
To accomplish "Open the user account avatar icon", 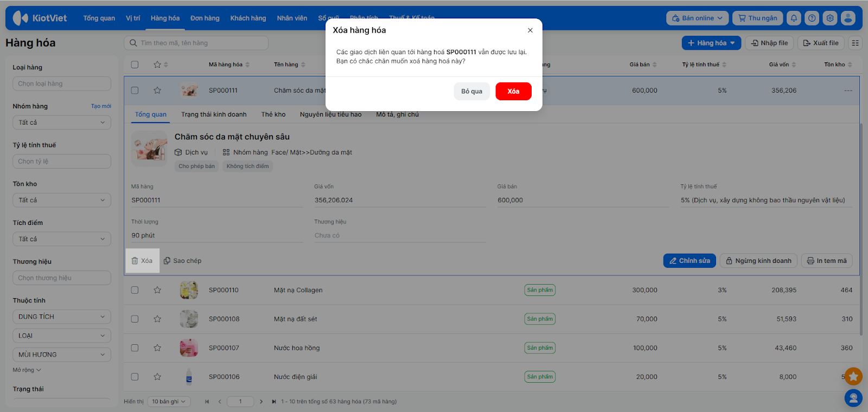I will [x=848, y=18].
